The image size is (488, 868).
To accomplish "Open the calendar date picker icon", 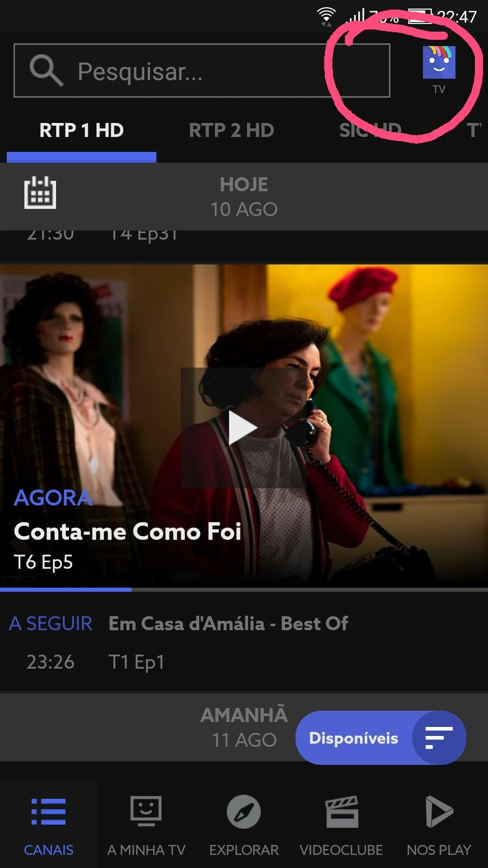I will point(40,192).
